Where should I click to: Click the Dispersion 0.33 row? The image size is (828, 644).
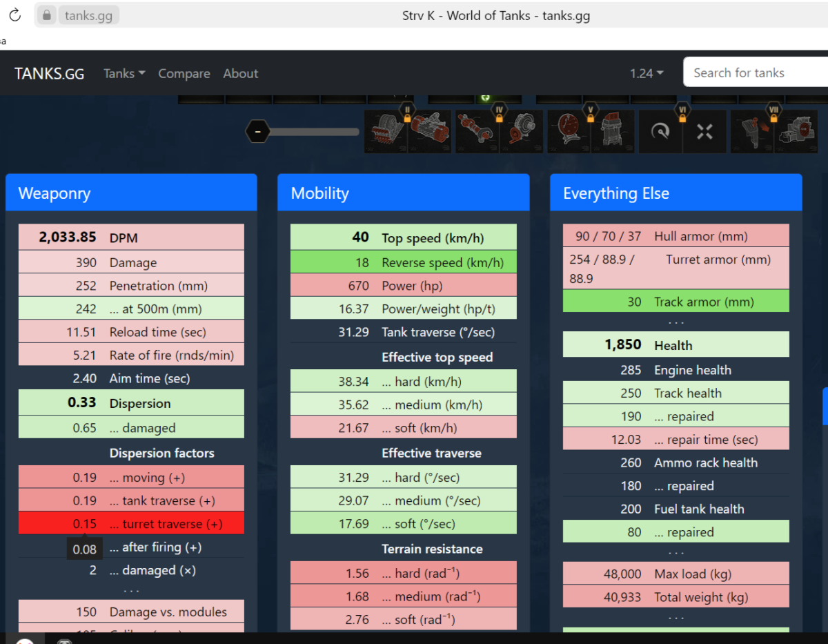[131, 403]
